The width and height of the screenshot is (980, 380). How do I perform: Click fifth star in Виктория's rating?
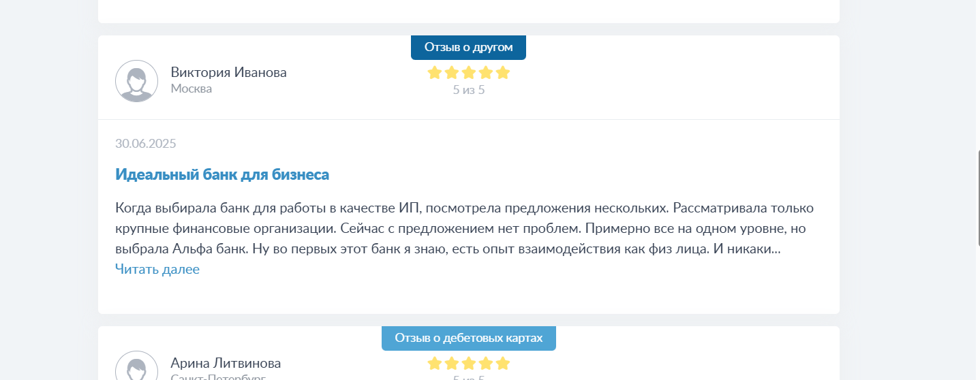(x=503, y=73)
